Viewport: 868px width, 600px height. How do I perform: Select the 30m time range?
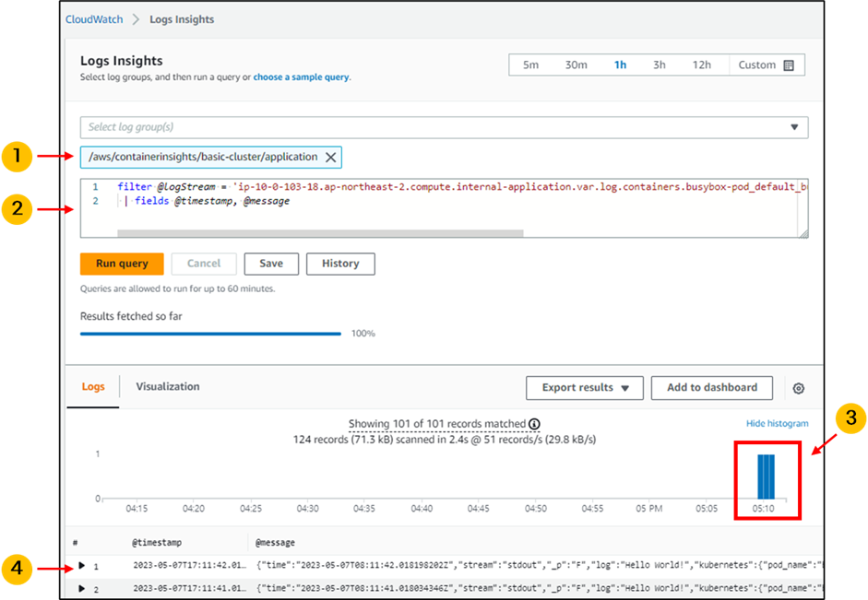(x=576, y=65)
